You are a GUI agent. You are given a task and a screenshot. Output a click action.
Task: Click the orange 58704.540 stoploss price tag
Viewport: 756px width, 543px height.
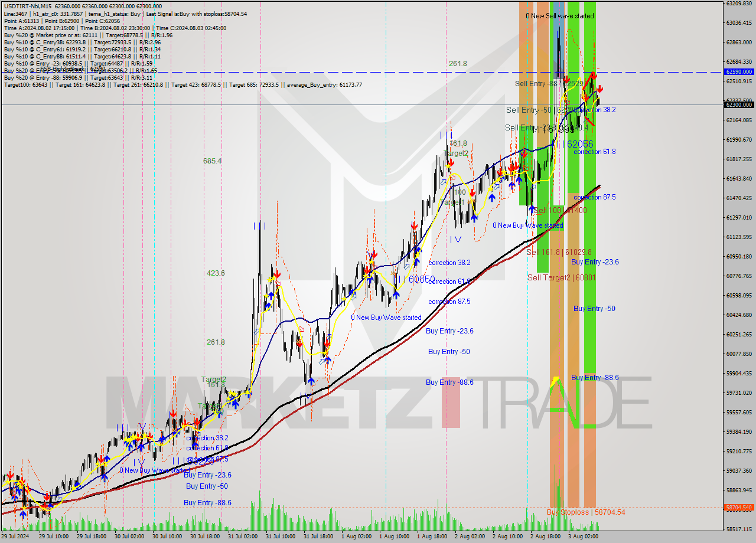[x=739, y=508]
